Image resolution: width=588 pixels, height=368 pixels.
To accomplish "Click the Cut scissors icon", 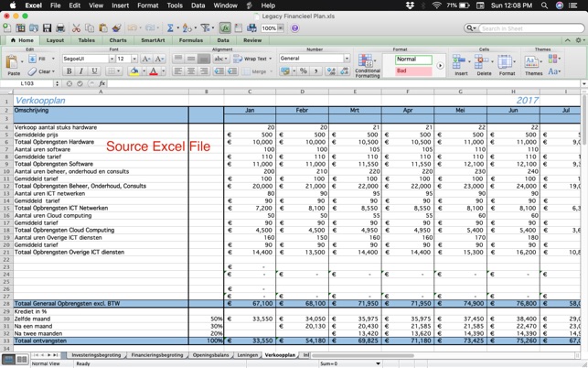I will [x=76, y=28].
